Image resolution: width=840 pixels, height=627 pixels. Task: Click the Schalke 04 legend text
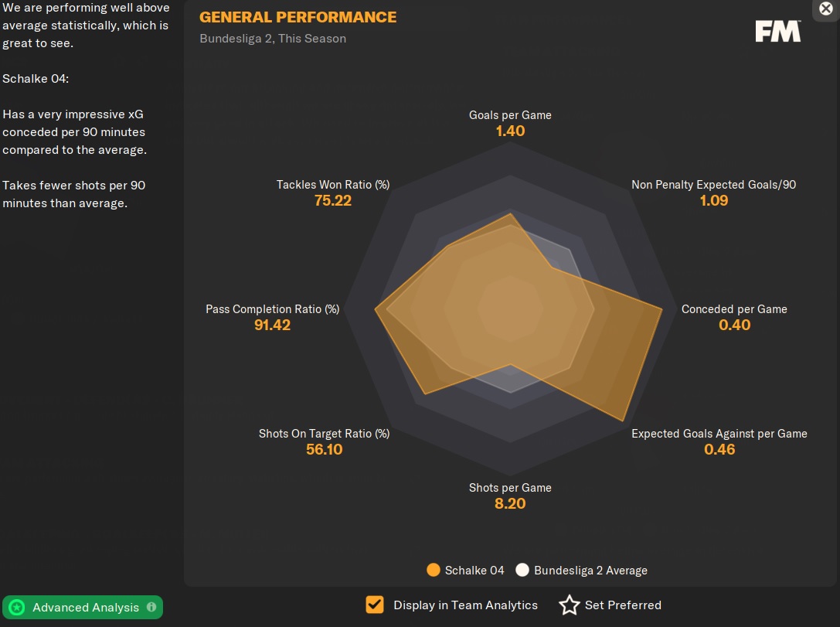point(474,571)
